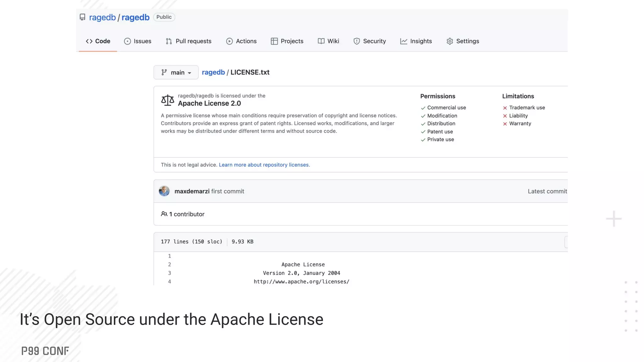The height and width of the screenshot is (362, 644).
Task: Open the Pull requests tab
Action: point(189,41)
